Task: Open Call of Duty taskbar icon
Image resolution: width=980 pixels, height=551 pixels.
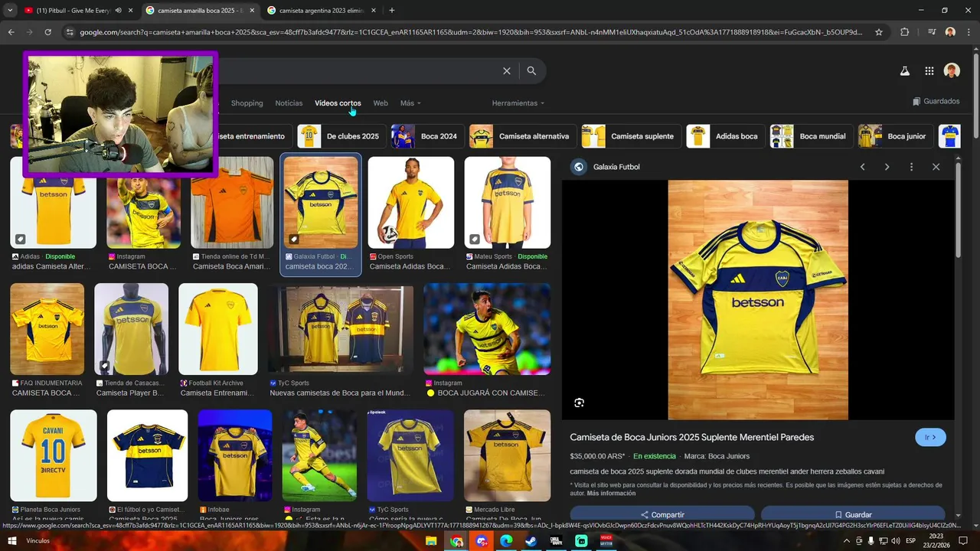Action: point(556,541)
